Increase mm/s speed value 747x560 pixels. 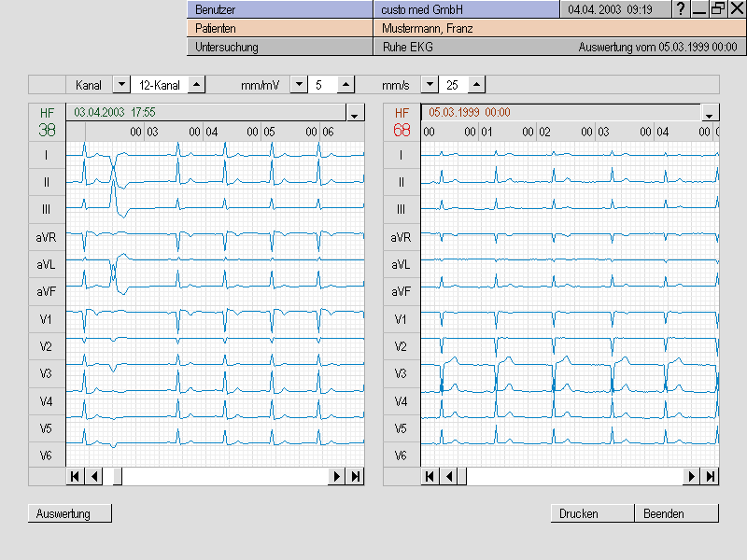[x=476, y=85]
